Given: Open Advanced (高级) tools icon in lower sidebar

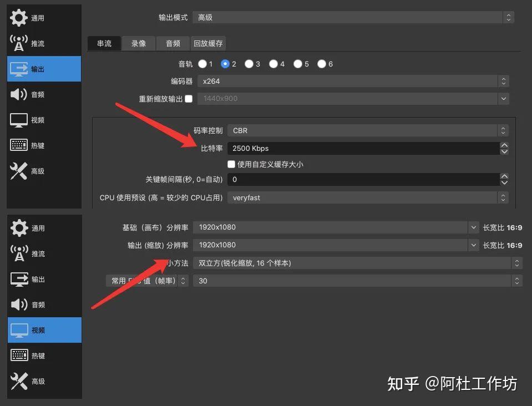Looking at the screenshot, I should tap(19, 381).
